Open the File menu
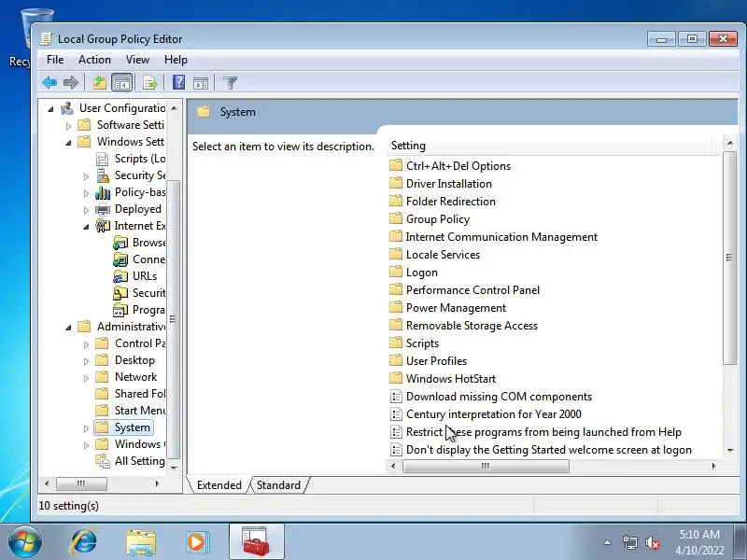Image resolution: width=747 pixels, height=560 pixels. pos(55,60)
